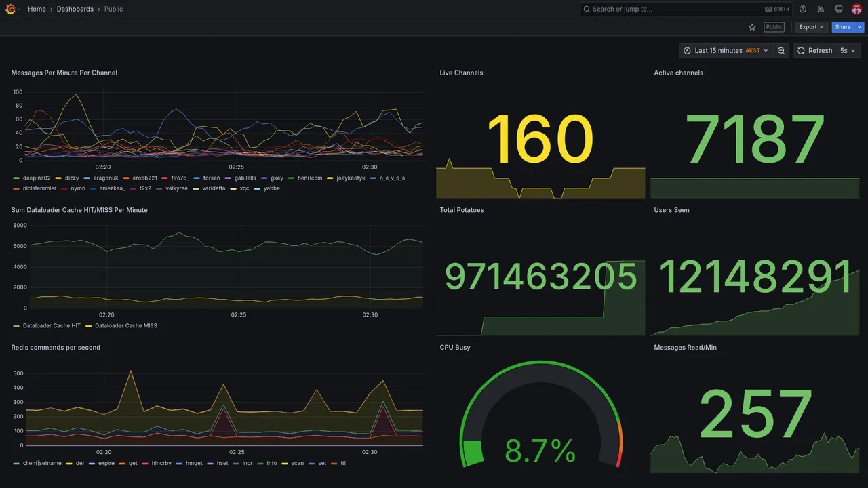
Task: Open the user profile avatar
Action: tap(856, 9)
